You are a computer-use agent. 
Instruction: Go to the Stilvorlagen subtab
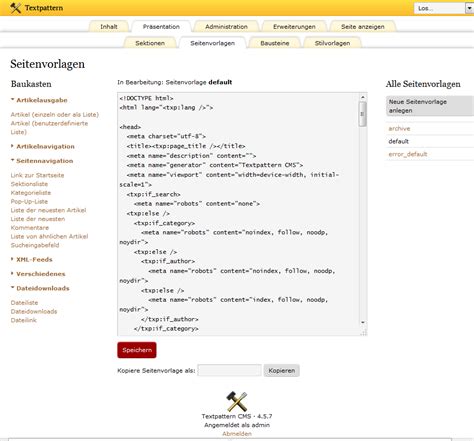point(332,43)
